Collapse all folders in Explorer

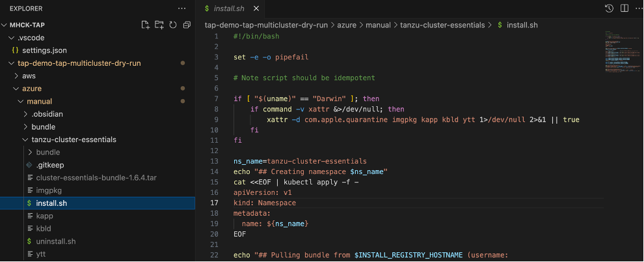187,25
